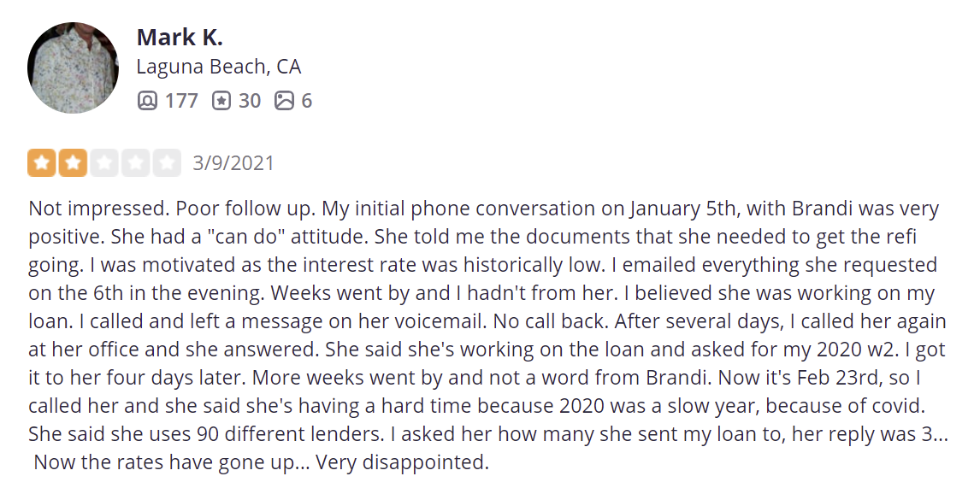Open Mark K.'s profile via his name
980x488 pixels.
[179, 38]
